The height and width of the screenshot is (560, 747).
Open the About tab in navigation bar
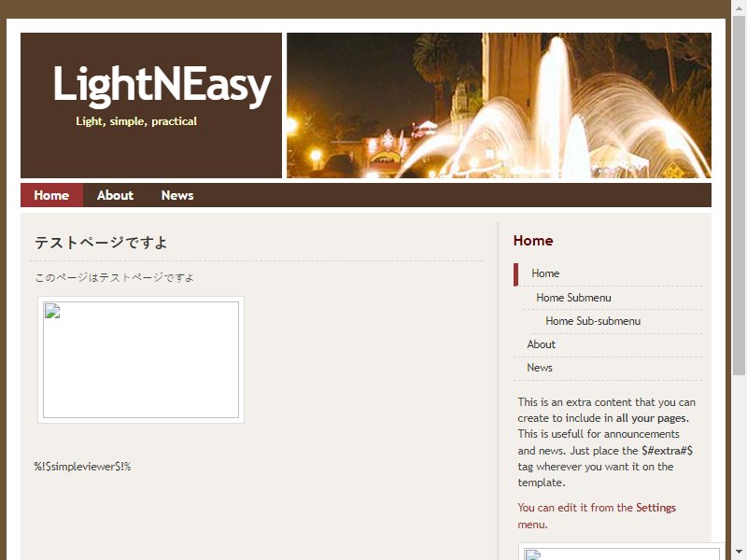coord(115,195)
